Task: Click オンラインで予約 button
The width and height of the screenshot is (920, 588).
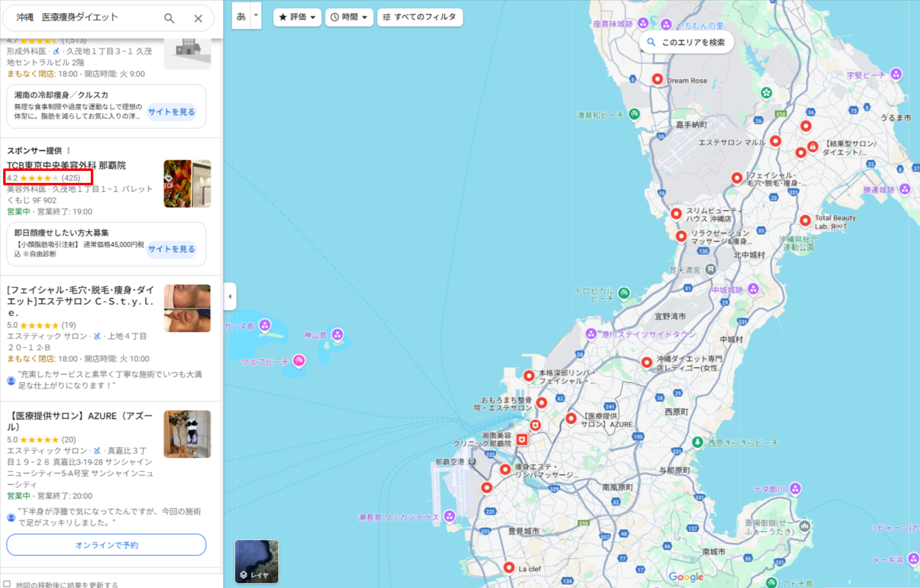Action: click(x=106, y=545)
